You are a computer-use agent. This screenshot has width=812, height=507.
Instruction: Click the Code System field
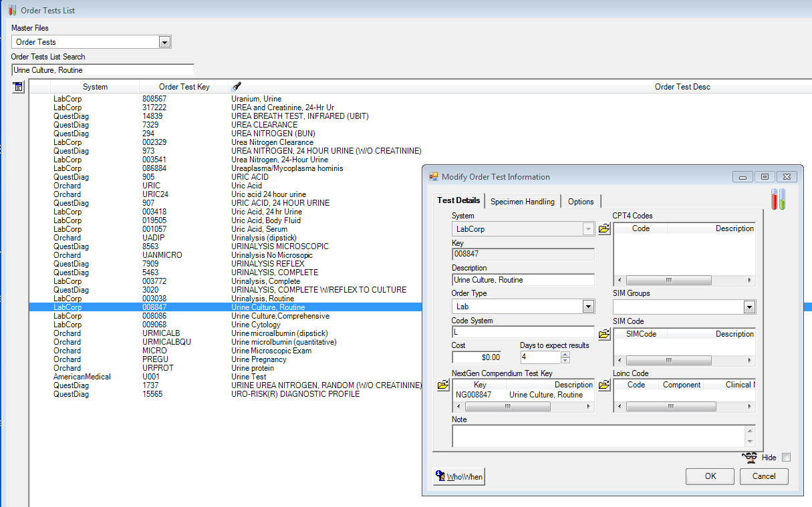[523, 332]
